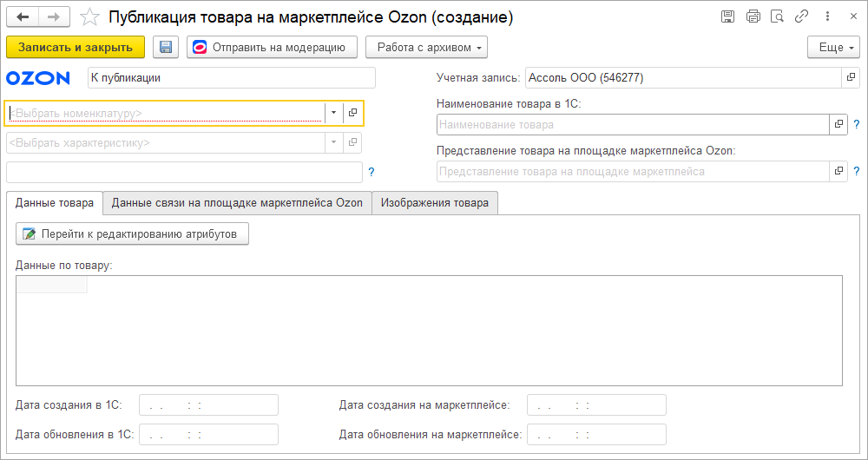Show help for Представление товара на площадке

857,172
